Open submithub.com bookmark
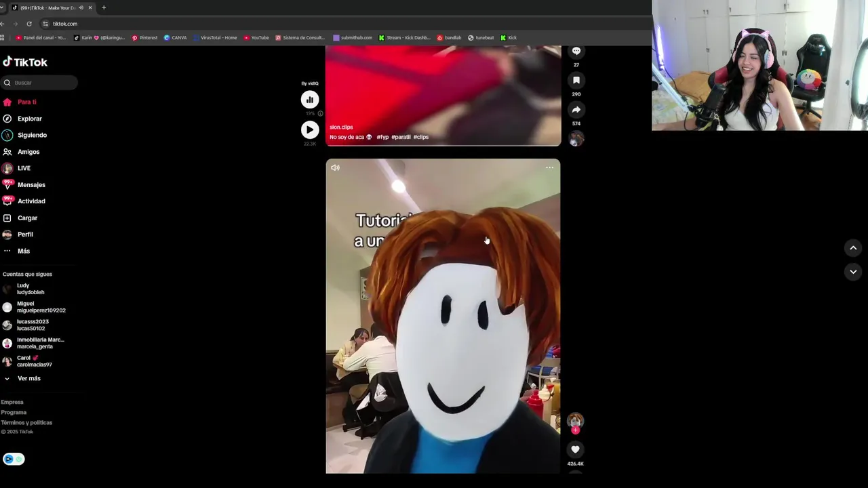Screen dimensions: 868x488 (x=353, y=38)
